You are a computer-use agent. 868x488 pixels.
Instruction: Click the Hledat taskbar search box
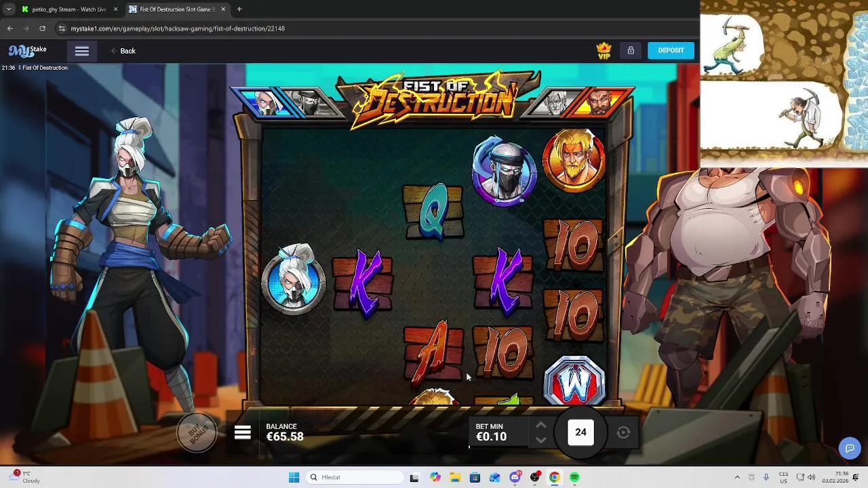point(353,477)
